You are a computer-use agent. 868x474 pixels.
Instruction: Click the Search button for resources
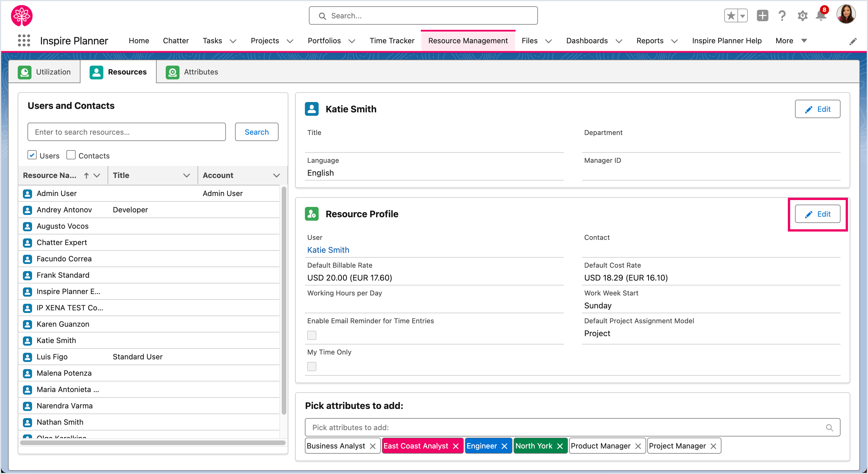point(257,132)
